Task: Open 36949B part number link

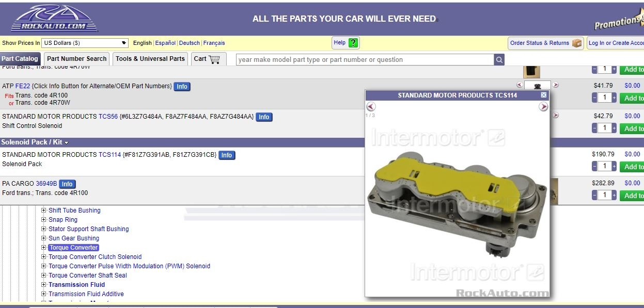Action: coord(46,184)
